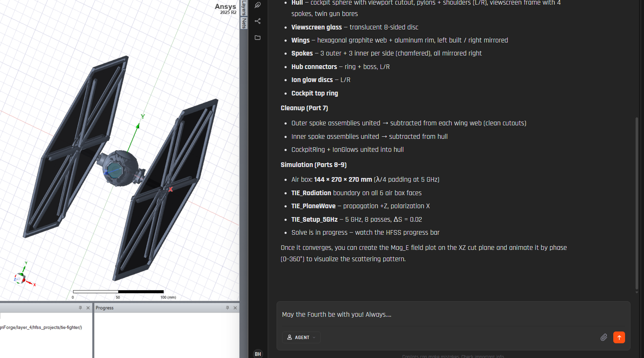Viewport: 644px width, 358px height.
Task: Click the 'Spokes' bullet text
Action: [x=302, y=53]
